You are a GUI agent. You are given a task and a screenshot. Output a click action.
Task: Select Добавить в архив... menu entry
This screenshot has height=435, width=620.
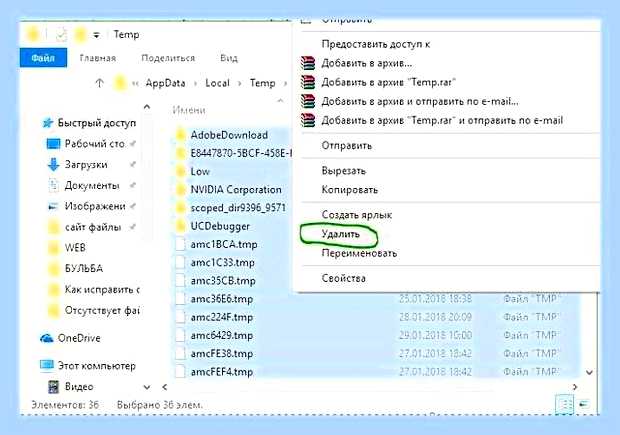coord(367,63)
